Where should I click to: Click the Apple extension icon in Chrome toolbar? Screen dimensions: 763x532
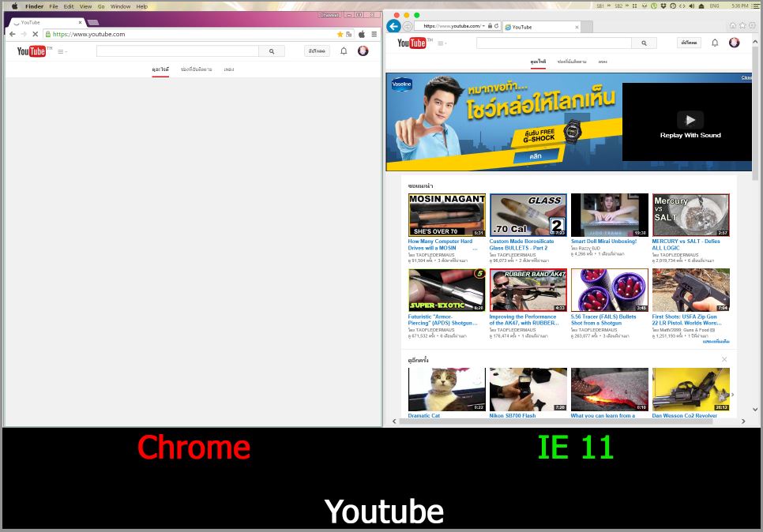coord(362,34)
